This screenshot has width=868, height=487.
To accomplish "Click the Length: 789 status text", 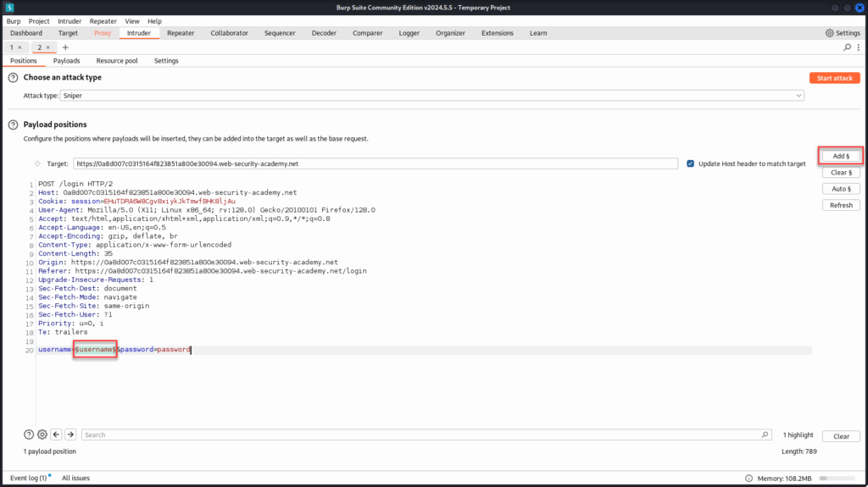I will 798,451.
